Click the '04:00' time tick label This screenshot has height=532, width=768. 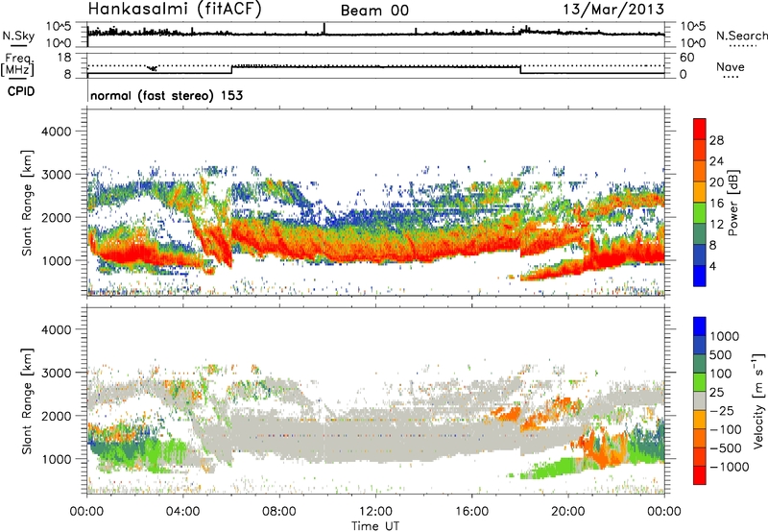coord(183,512)
